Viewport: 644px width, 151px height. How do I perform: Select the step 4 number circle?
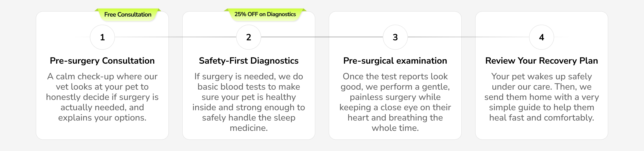[x=542, y=37]
